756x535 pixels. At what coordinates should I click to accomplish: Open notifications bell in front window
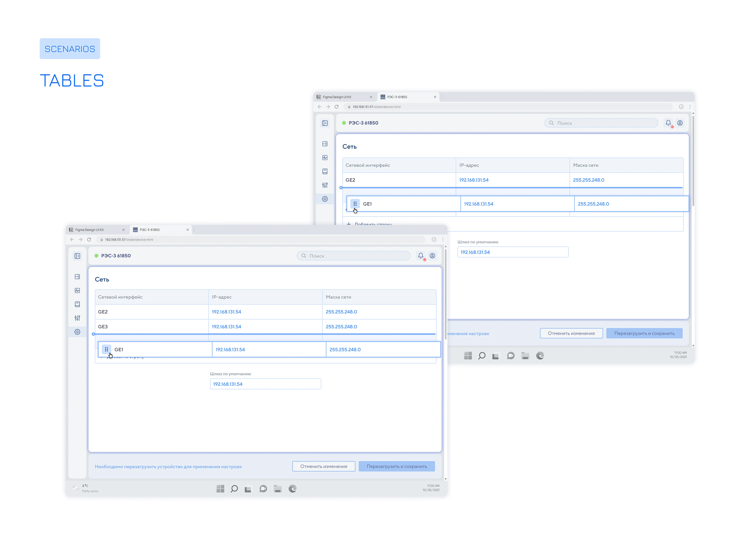[x=421, y=256]
